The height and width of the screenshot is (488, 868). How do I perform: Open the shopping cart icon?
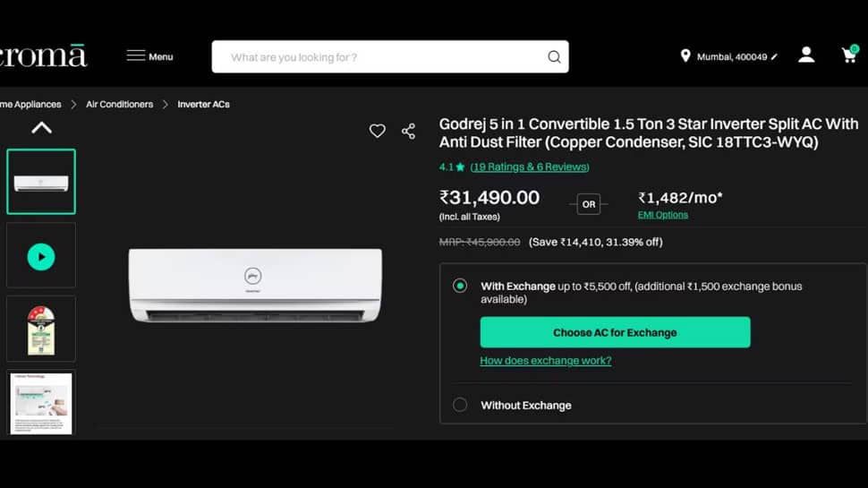tap(849, 55)
